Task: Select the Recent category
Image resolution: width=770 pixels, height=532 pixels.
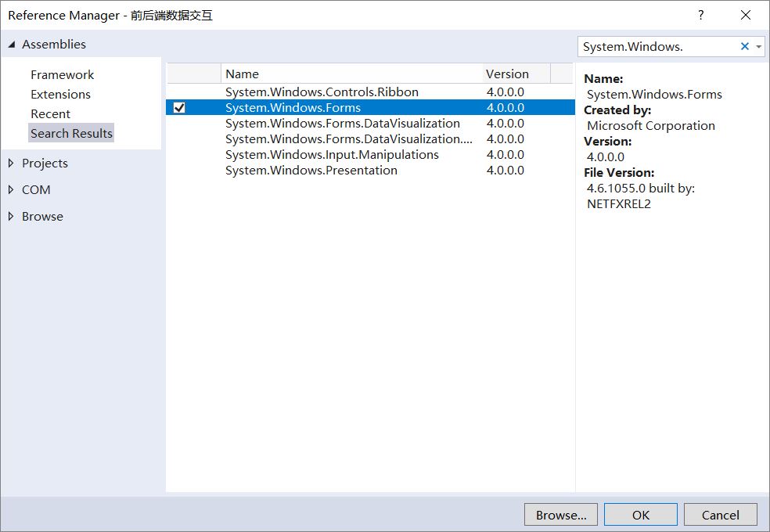Action: (x=50, y=114)
